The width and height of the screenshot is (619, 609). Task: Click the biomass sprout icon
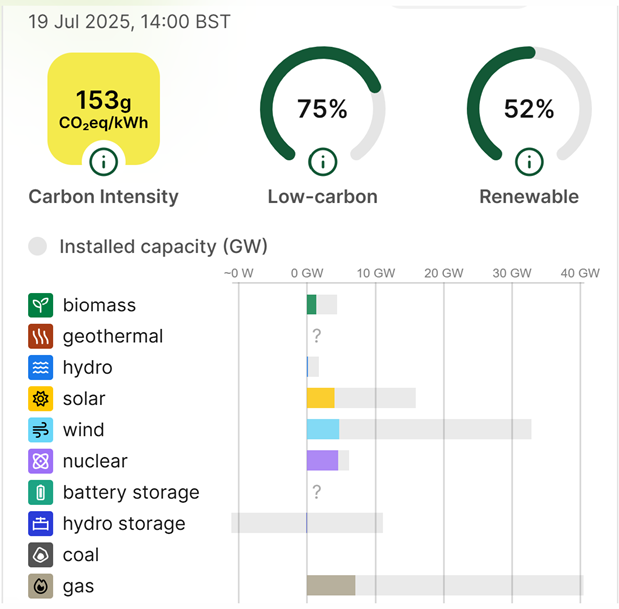coord(40,305)
